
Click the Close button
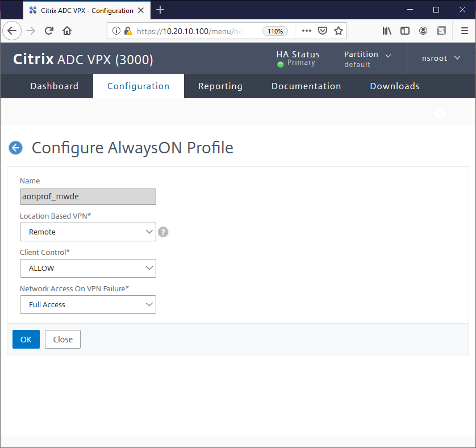[63, 340]
